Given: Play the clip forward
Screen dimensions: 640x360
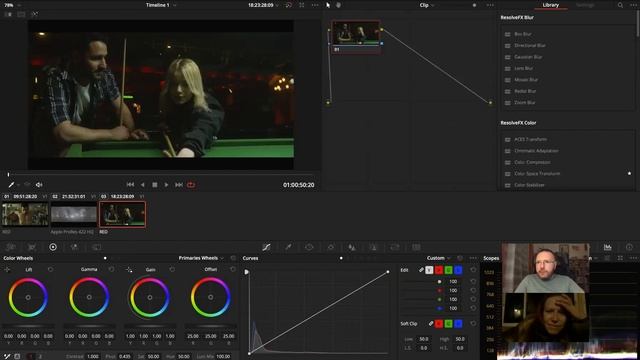Looking at the screenshot, I should point(166,185).
